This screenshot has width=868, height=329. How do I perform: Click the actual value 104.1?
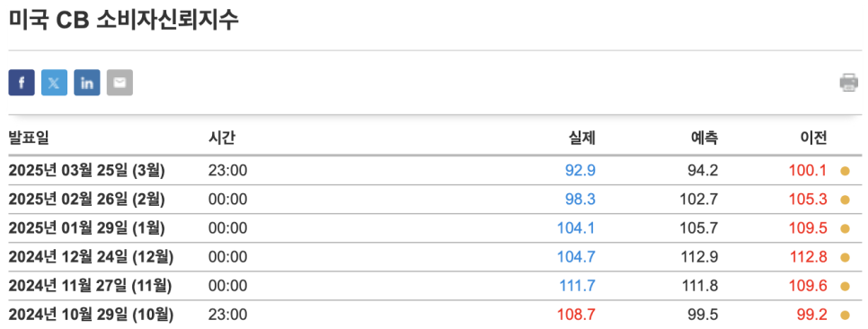576,228
